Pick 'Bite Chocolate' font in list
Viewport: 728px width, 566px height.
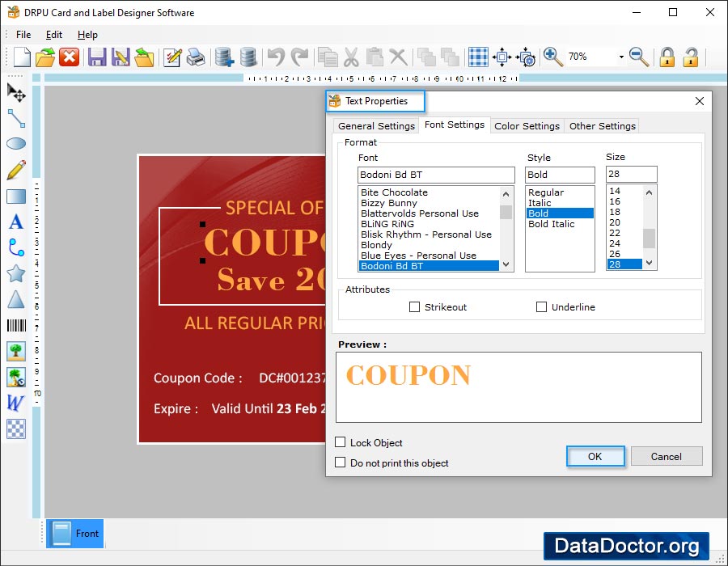pyautogui.click(x=394, y=192)
